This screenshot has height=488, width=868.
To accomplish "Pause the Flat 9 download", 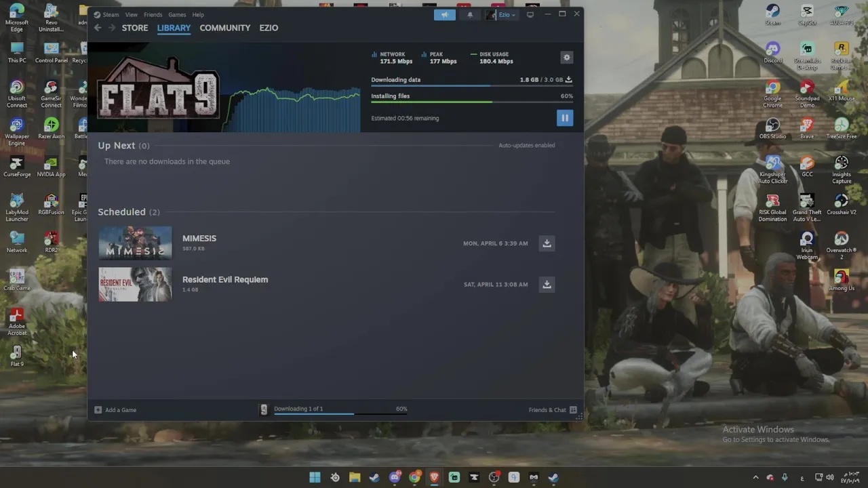I will pos(565,118).
